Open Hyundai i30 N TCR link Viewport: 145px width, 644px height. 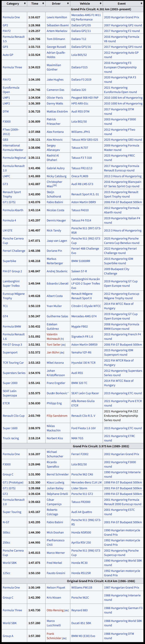point(83,362)
